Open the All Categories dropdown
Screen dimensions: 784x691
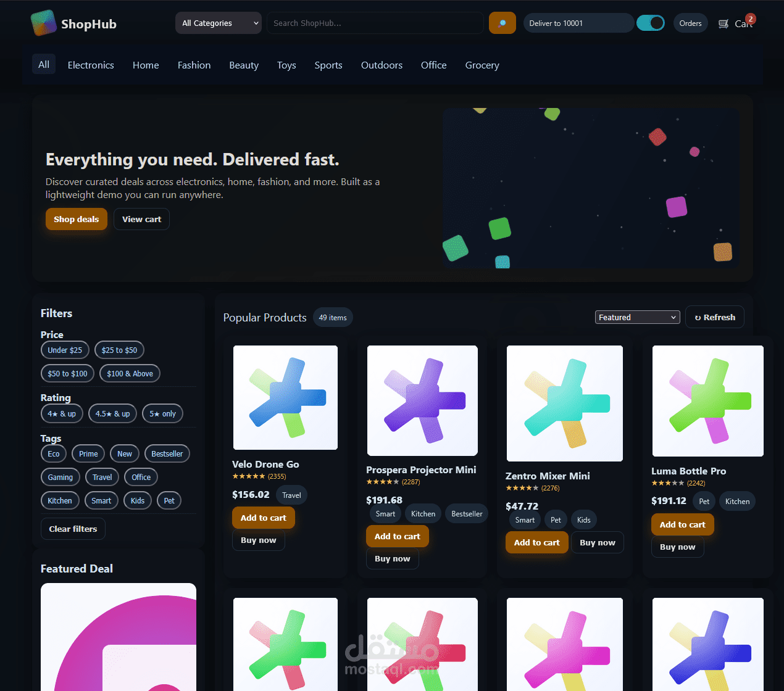coord(219,23)
